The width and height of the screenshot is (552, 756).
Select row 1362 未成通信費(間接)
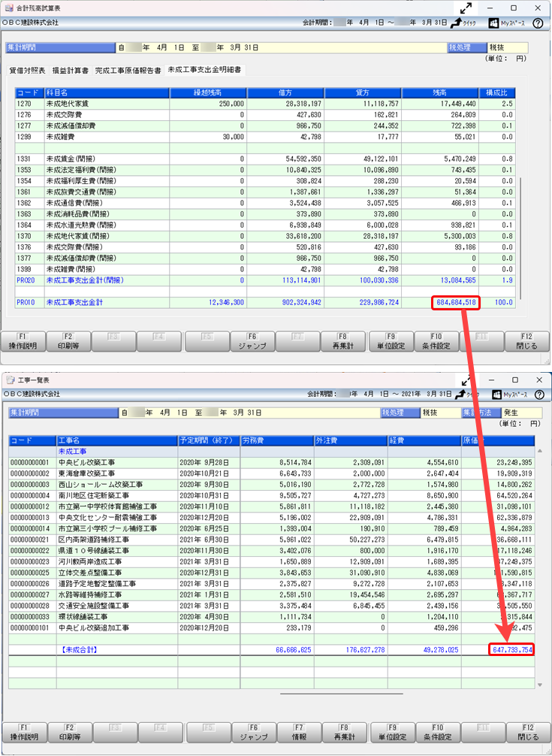pos(265,203)
